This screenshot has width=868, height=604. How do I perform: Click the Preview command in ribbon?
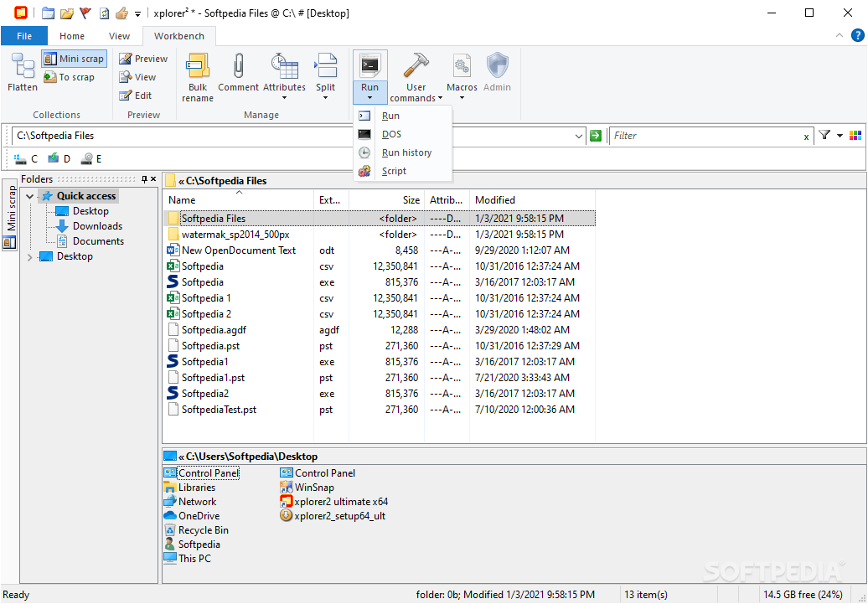pyautogui.click(x=143, y=59)
